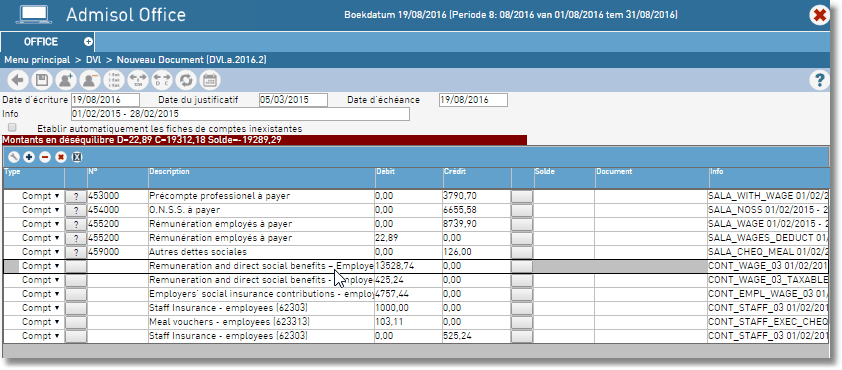Open the Compt dropdown in the 13528,74 debit row
The height and width of the screenshot is (370, 842).
tap(40, 266)
